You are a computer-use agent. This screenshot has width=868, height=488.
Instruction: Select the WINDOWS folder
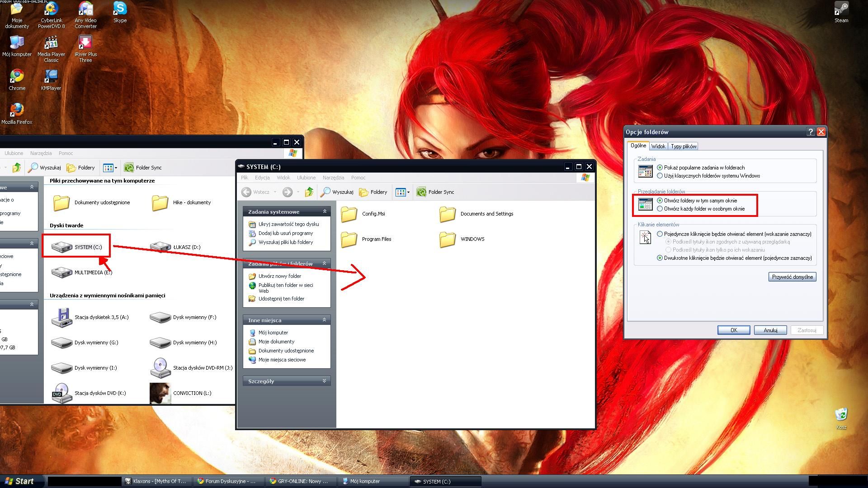click(x=462, y=239)
